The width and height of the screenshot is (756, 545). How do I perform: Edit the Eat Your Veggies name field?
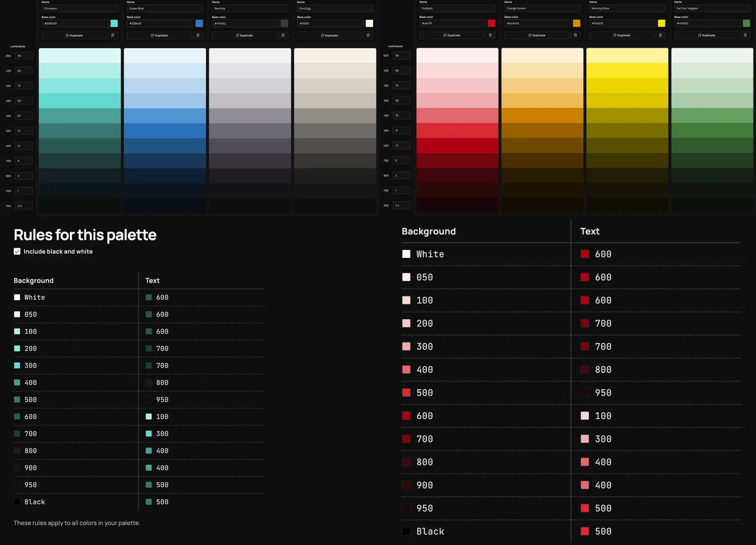point(712,8)
